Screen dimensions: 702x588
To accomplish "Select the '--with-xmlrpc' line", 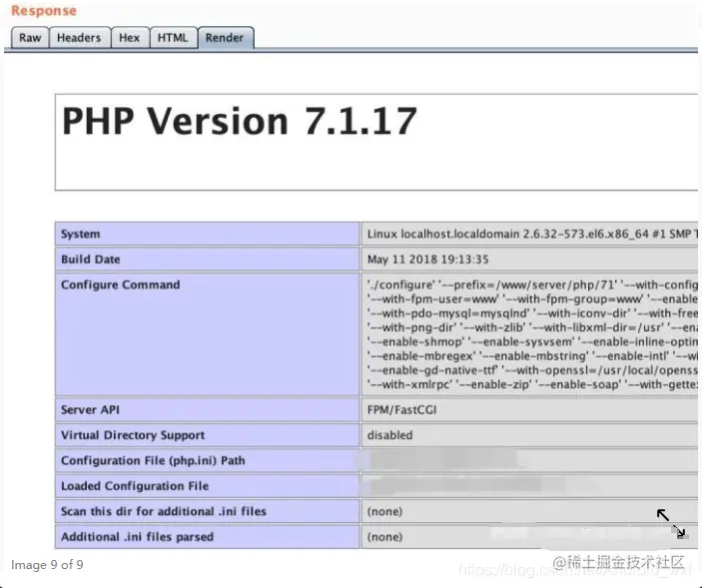I will (532, 384).
